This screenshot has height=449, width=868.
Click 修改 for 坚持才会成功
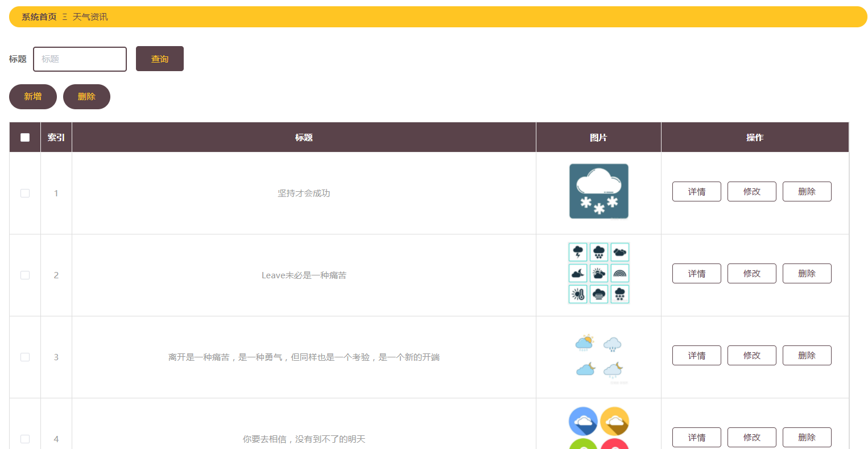tap(752, 192)
